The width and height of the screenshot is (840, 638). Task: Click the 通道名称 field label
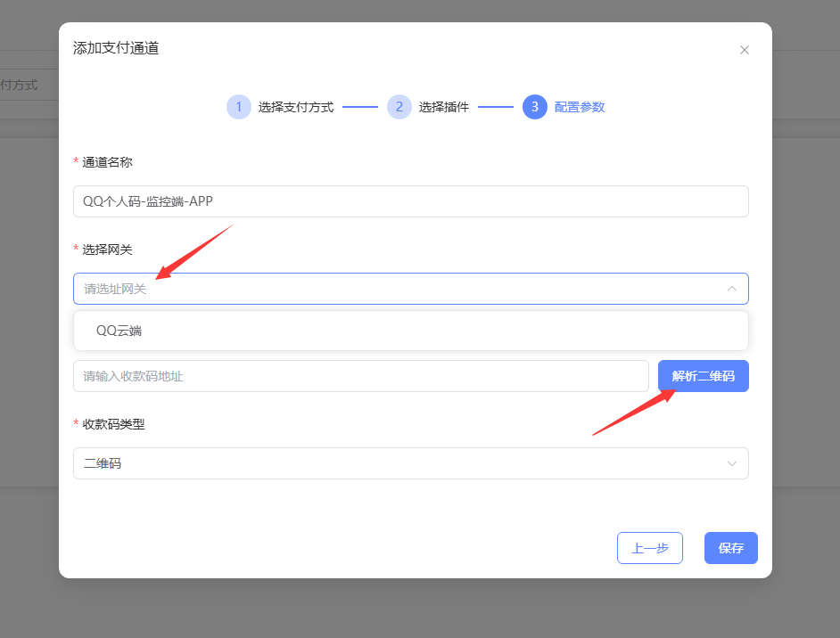(x=107, y=162)
